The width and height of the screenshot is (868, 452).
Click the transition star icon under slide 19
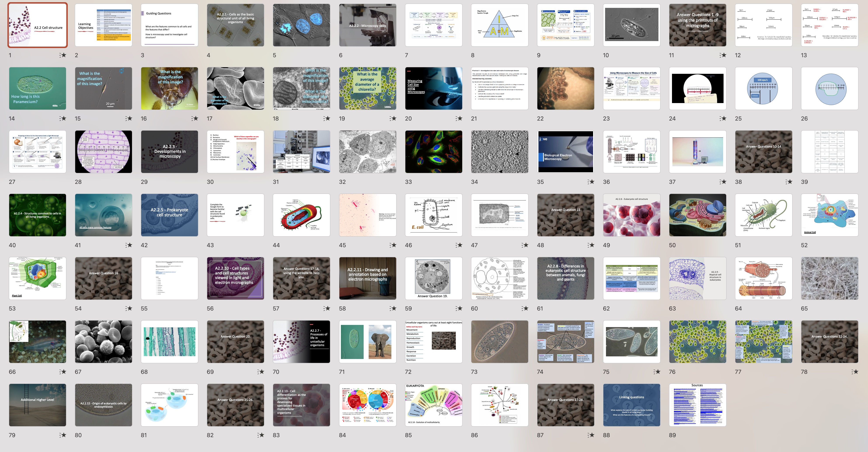point(393,119)
